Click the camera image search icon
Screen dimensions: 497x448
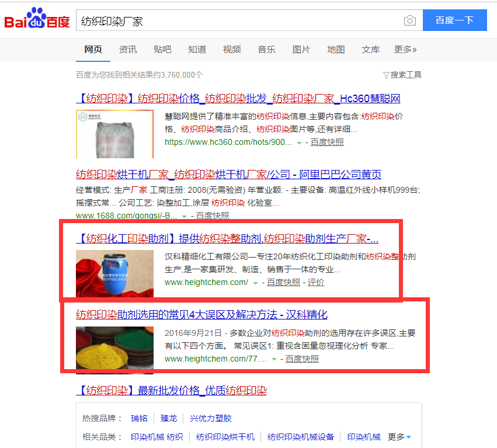point(409,20)
